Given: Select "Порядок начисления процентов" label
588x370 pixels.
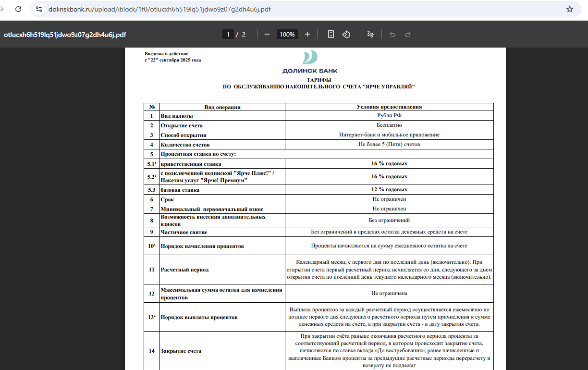Looking at the screenshot, I should tap(202, 246).
